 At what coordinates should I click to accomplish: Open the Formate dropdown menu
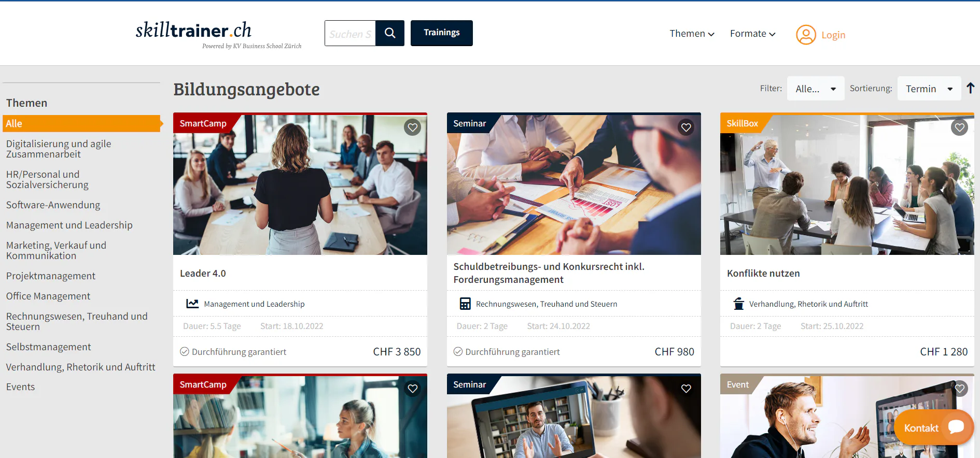[x=752, y=34]
